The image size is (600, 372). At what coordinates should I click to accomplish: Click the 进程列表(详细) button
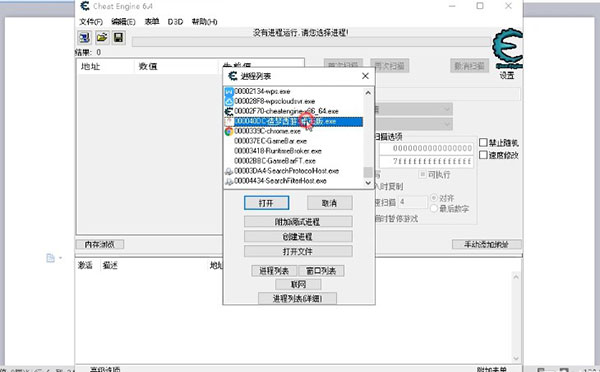tap(297, 299)
